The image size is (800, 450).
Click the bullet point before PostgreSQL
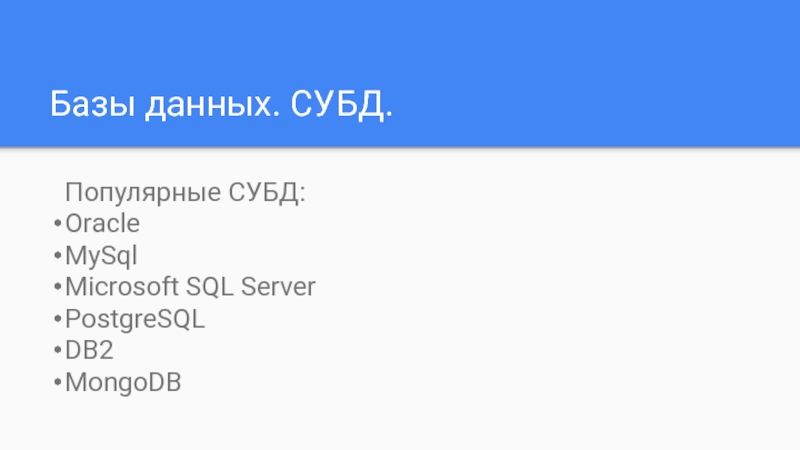(x=57, y=320)
